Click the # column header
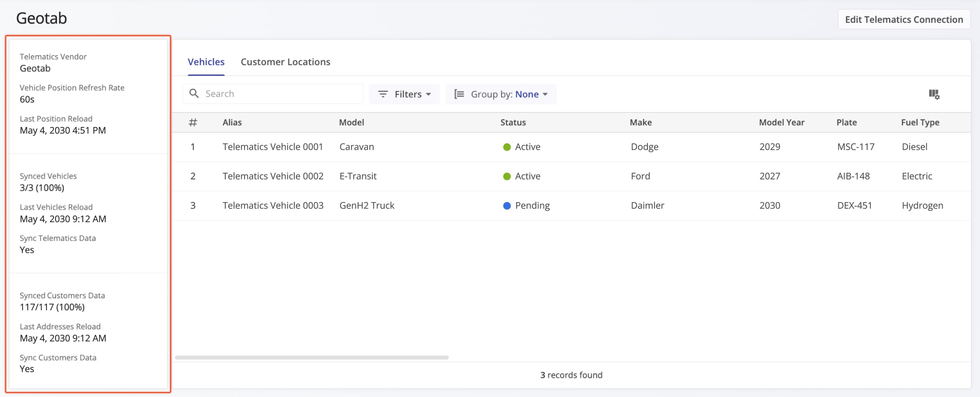Viewport: 980px width, 397px height. click(x=193, y=122)
